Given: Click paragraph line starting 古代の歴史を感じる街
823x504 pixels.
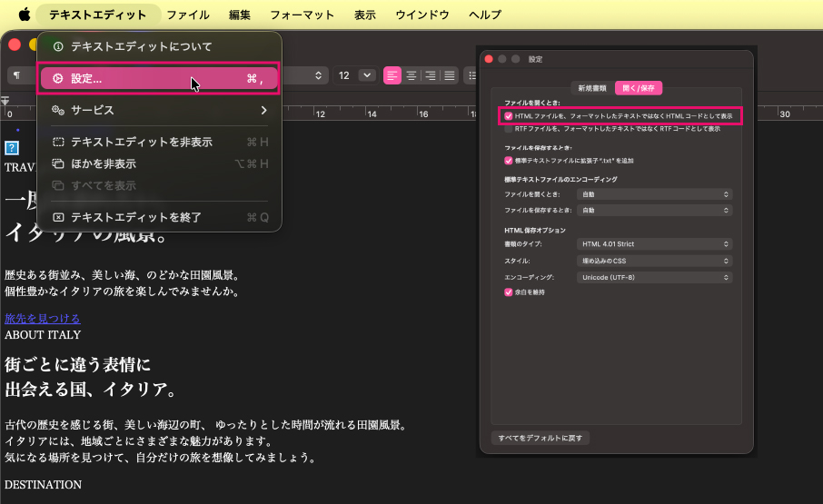Looking at the screenshot, I should coord(207,425).
